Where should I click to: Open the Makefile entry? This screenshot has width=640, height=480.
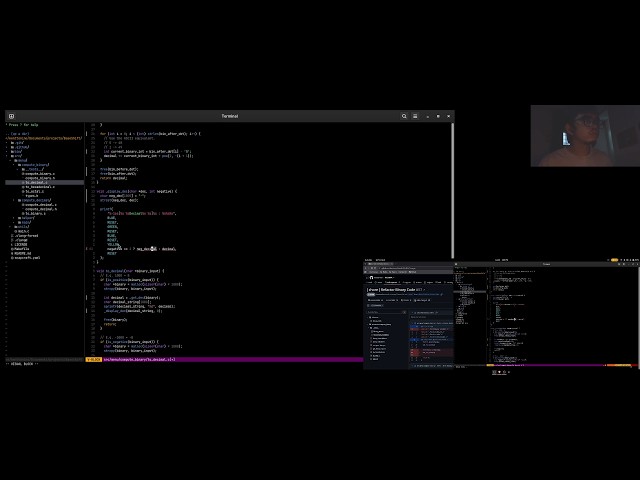point(20,249)
